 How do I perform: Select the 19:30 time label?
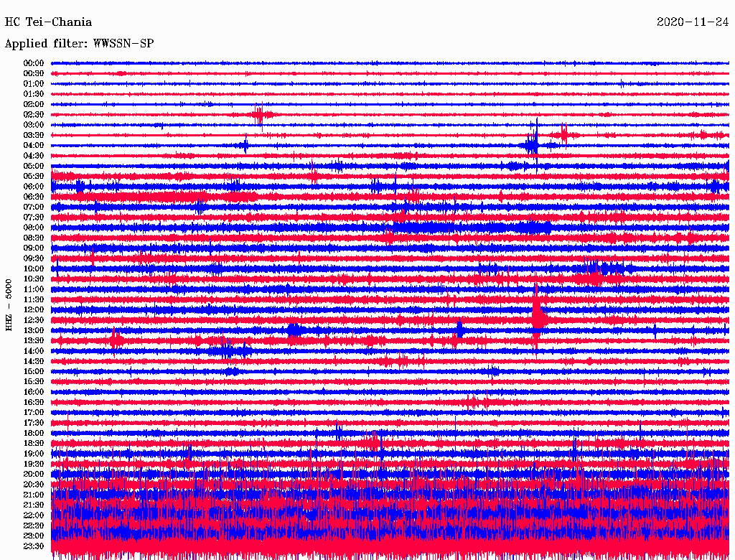pos(34,464)
